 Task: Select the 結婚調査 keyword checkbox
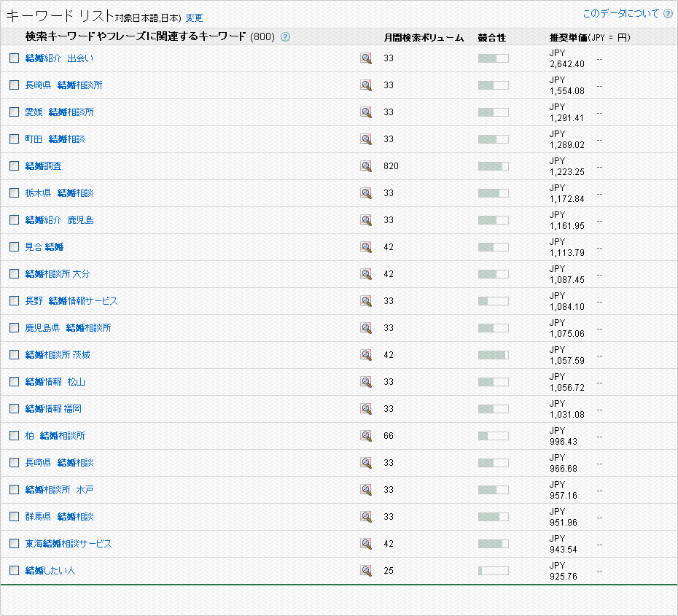tap(14, 166)
